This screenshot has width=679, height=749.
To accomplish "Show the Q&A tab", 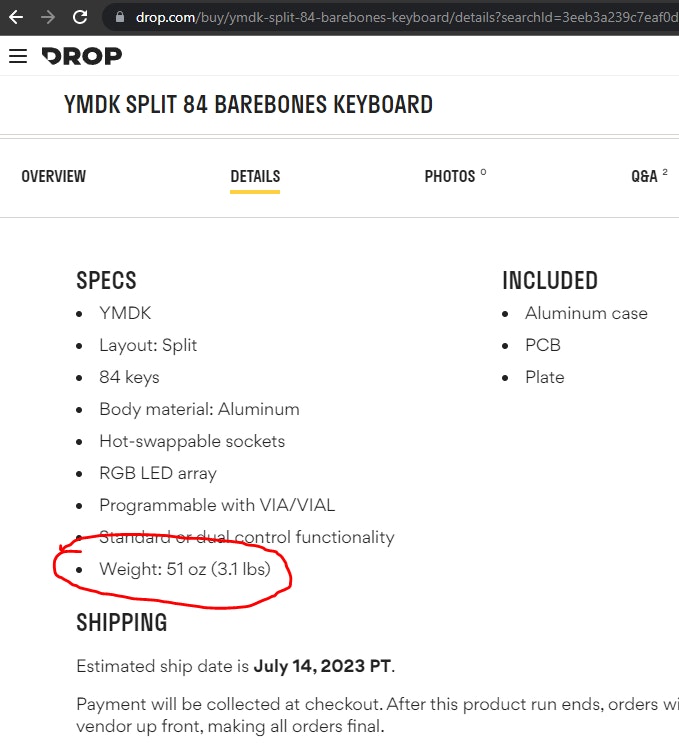I will [x=645, y=176].
